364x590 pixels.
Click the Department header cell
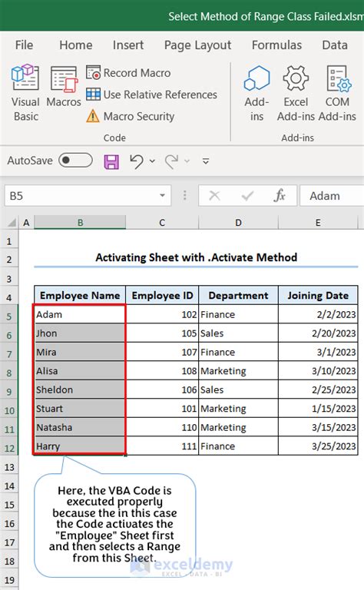click(x=238, y=295)
